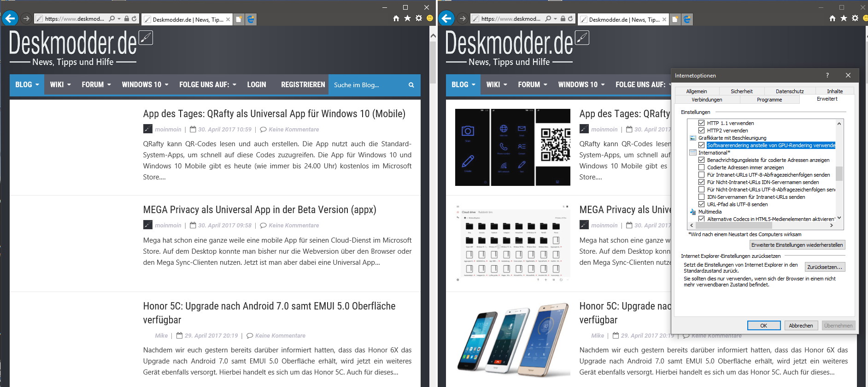The height and width of the screenshot is (387, 868).
Task: Click the 'Zurücksetzen...' button
Action: pyautogui.click(x=825, y=267)
